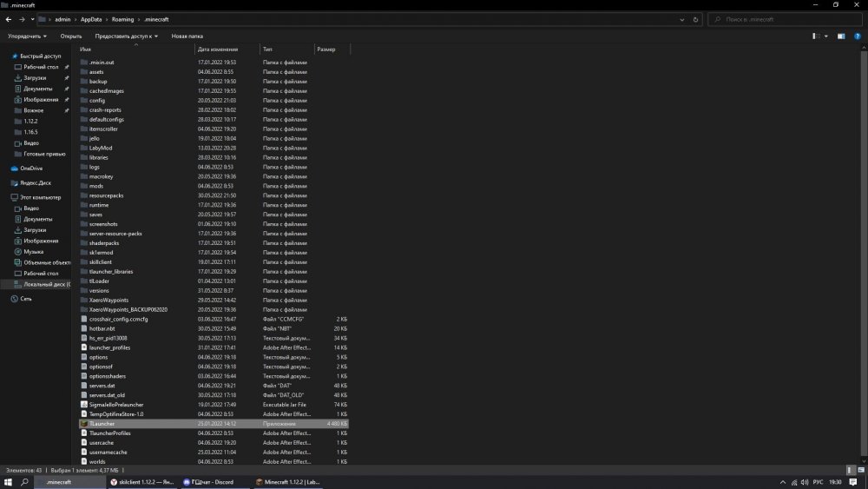Open the taskbar search icon

tap(24, 482)
